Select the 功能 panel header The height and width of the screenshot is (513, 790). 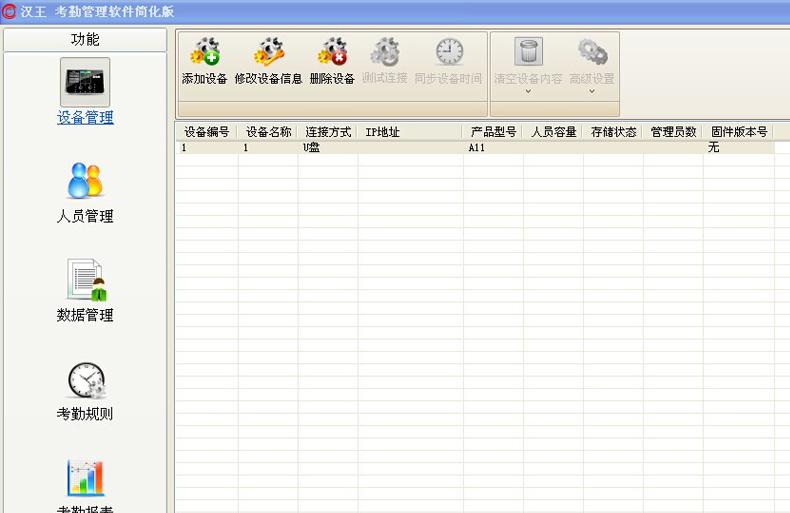pos(85,40)
